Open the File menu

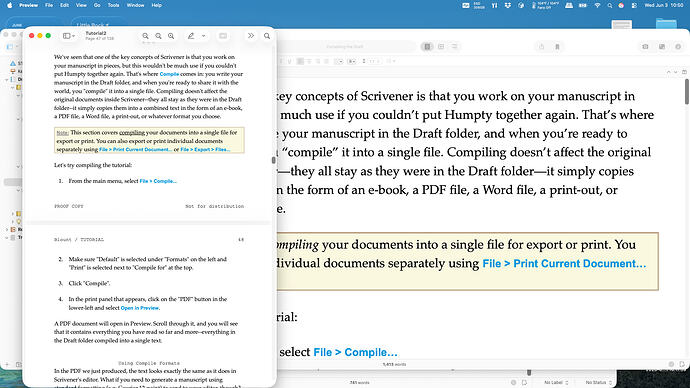(x=49, y=5)
